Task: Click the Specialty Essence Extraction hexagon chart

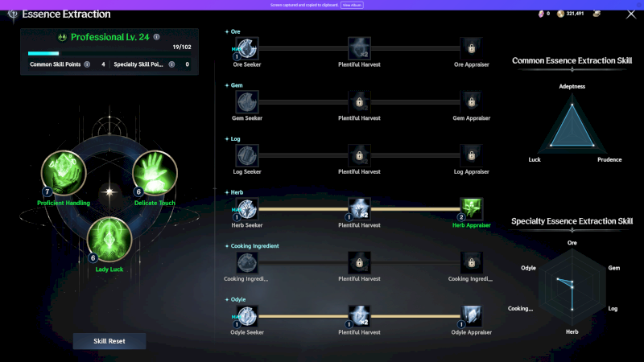Action: pyautogui.click(x=572, y=286)
